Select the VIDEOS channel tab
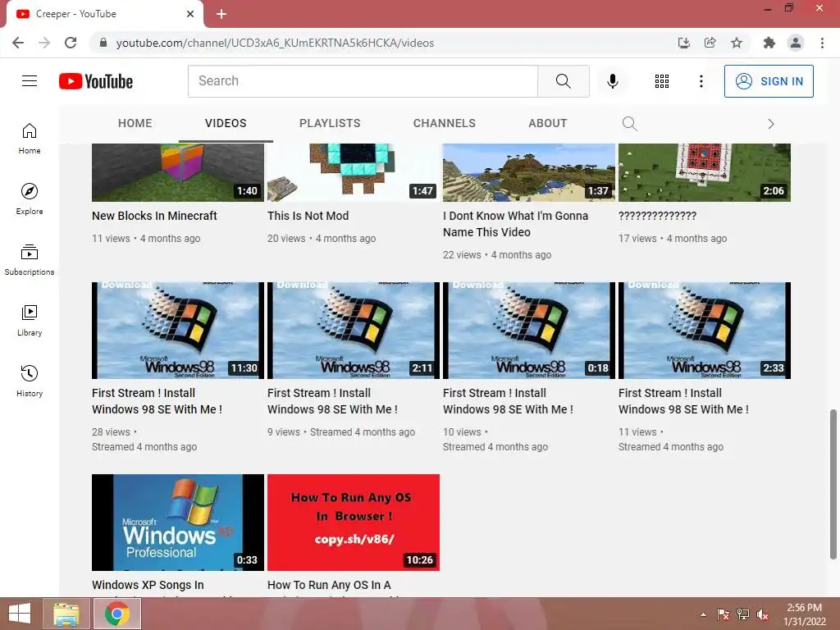 coord(226,123)
